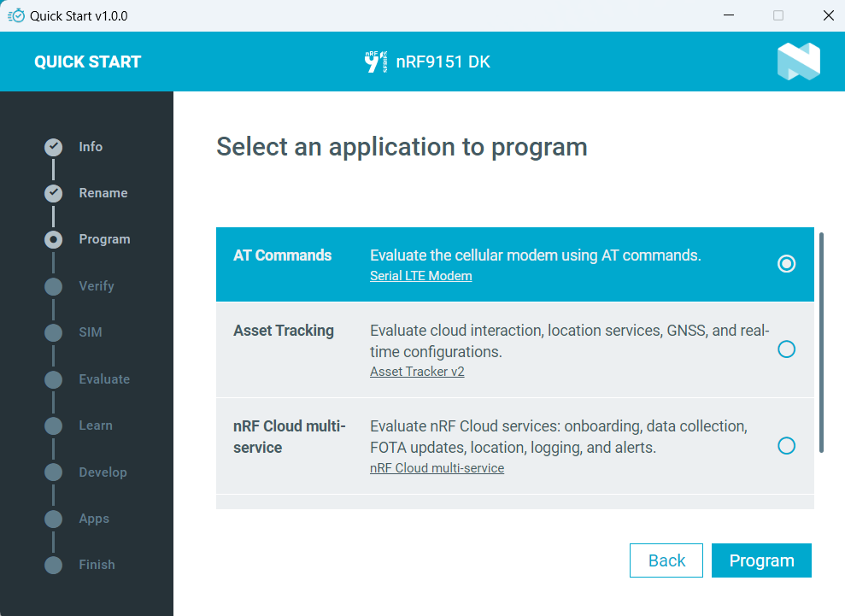Click the nRF Cloud multi-service title text
Image resolution: width=845 pixels, height=616 pixels.
pos(290,437)
